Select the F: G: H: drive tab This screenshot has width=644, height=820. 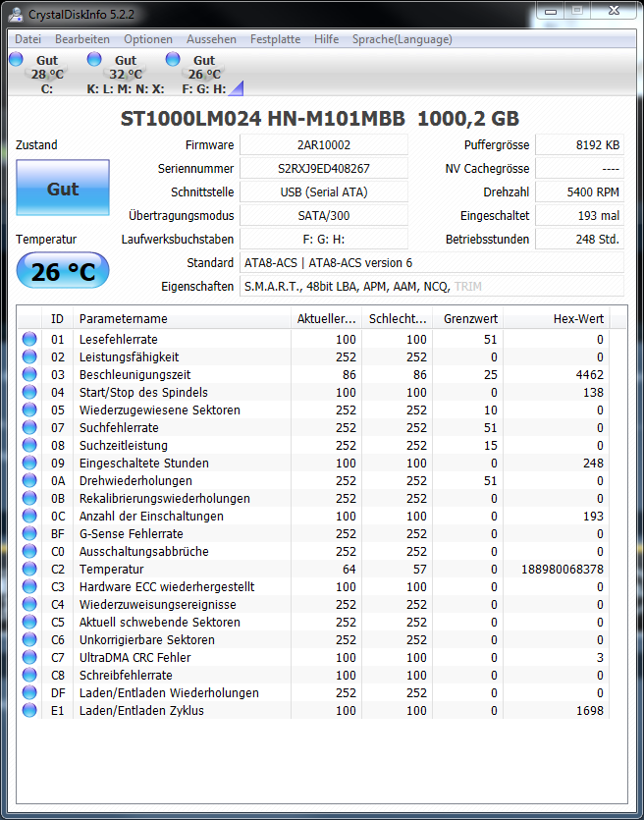204,75
